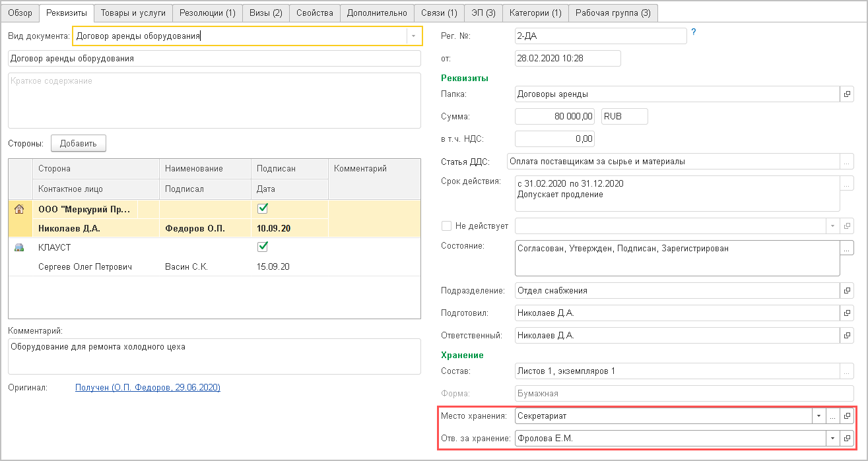Viewport: 868px width, 461px height.
Task: Click the organization icon of the КЛАУСТ row
Action: point(19,247)
